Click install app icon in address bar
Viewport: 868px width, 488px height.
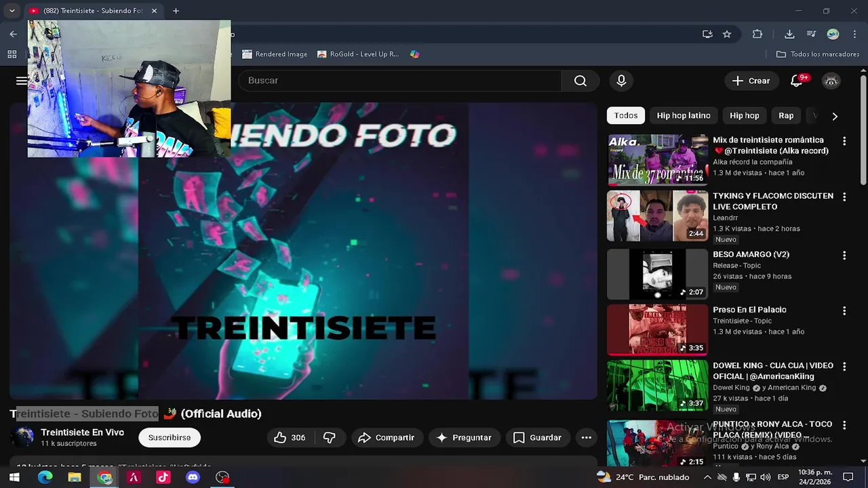pos(707,34)
